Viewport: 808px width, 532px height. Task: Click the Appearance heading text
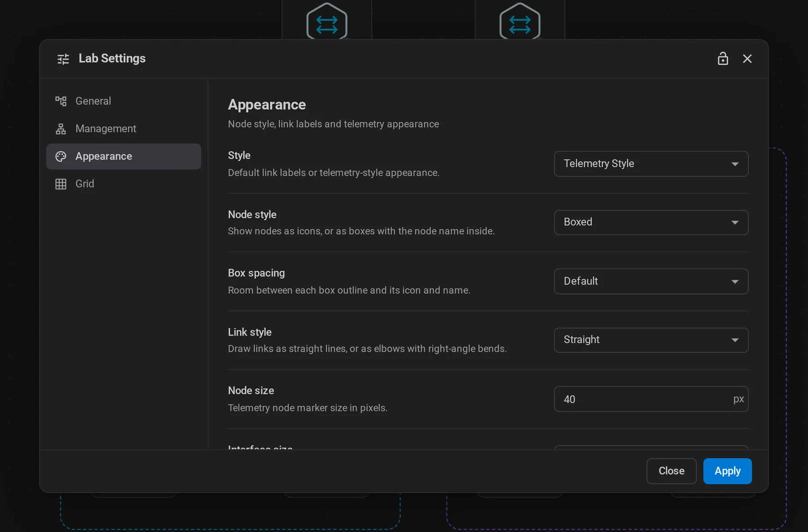click(x=267, y=105)
